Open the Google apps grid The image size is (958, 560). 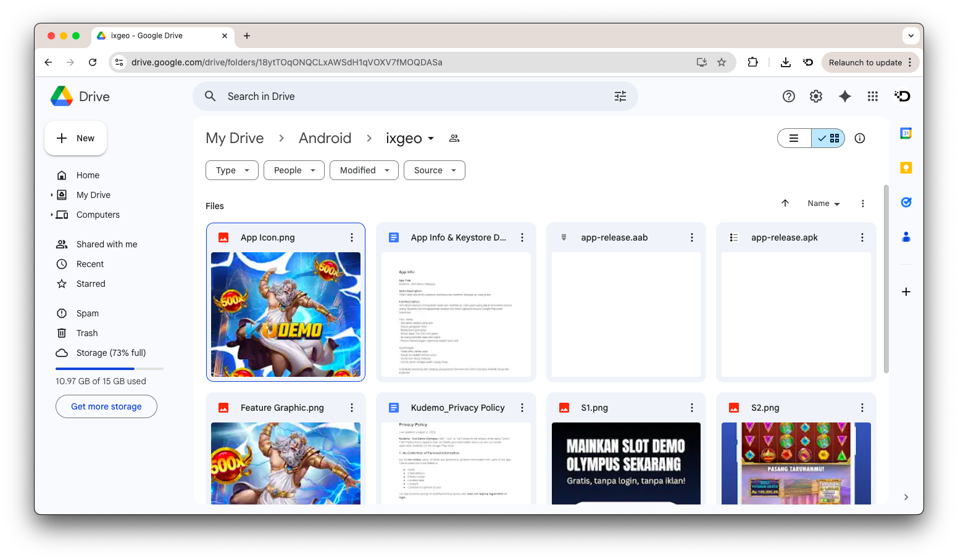pos(873,96)
